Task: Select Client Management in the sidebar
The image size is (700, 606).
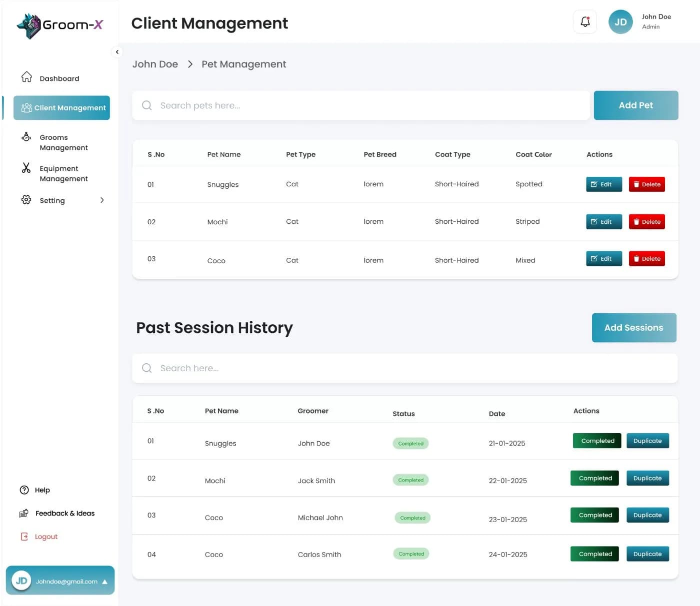Action: tap(61, 108)
